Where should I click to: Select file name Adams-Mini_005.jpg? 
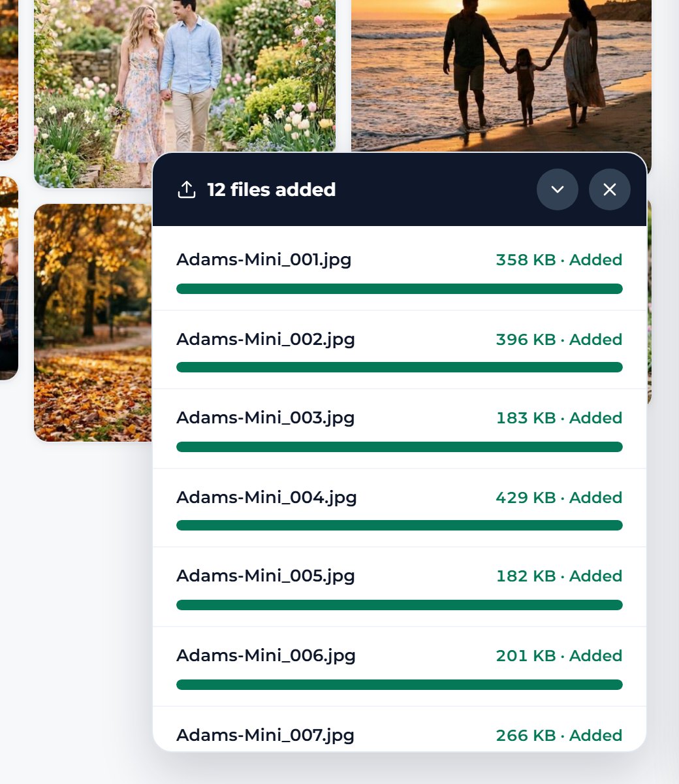(x=266, y=576)
